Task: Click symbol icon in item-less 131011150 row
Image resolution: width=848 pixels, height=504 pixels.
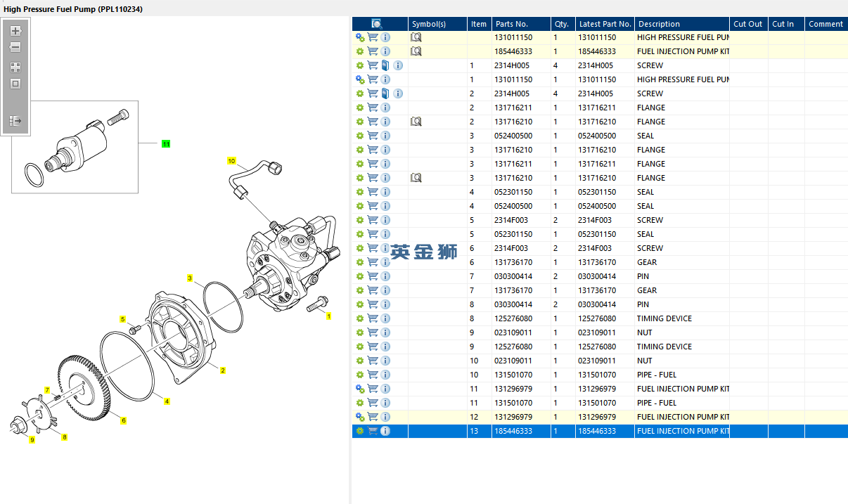Action: pos(416,37)
